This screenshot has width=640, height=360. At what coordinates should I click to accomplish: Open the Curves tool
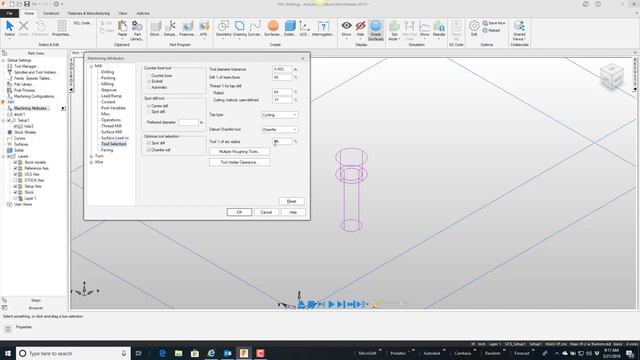click(254, 29)
